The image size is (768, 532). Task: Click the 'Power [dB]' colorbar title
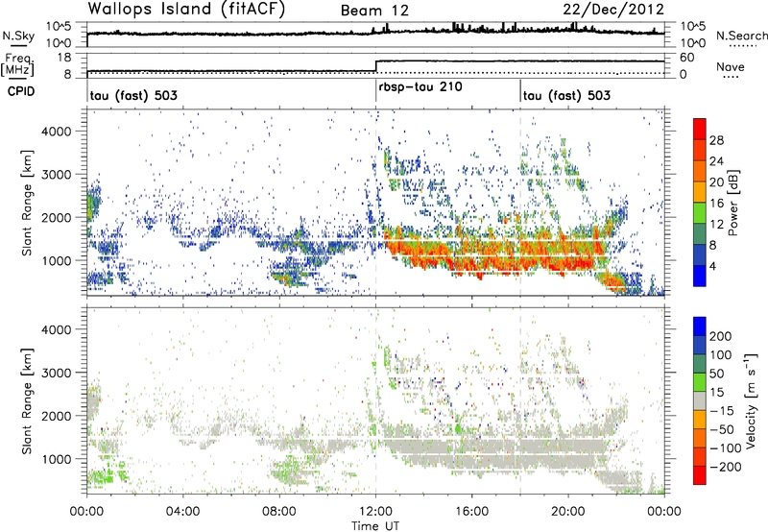[732, 203]
